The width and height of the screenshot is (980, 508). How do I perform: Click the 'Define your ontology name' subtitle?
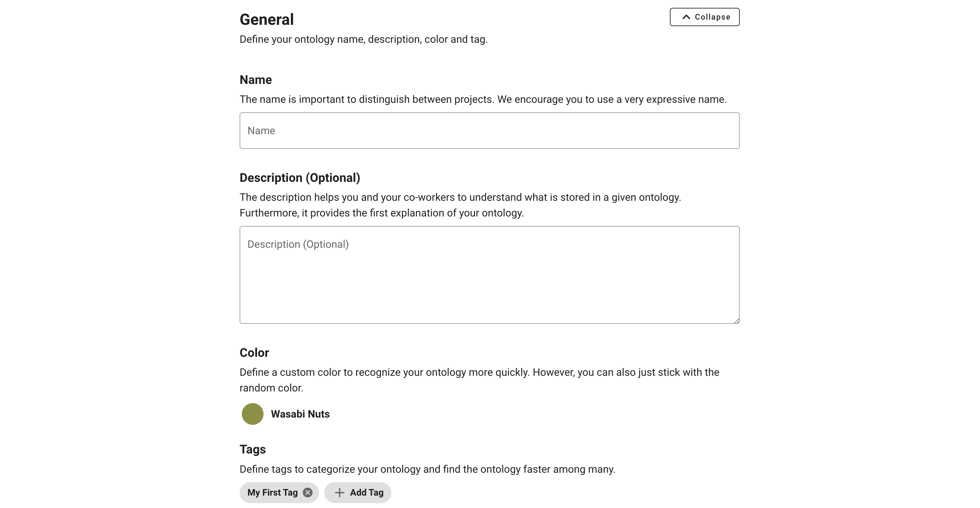click(x=363, y=39)
